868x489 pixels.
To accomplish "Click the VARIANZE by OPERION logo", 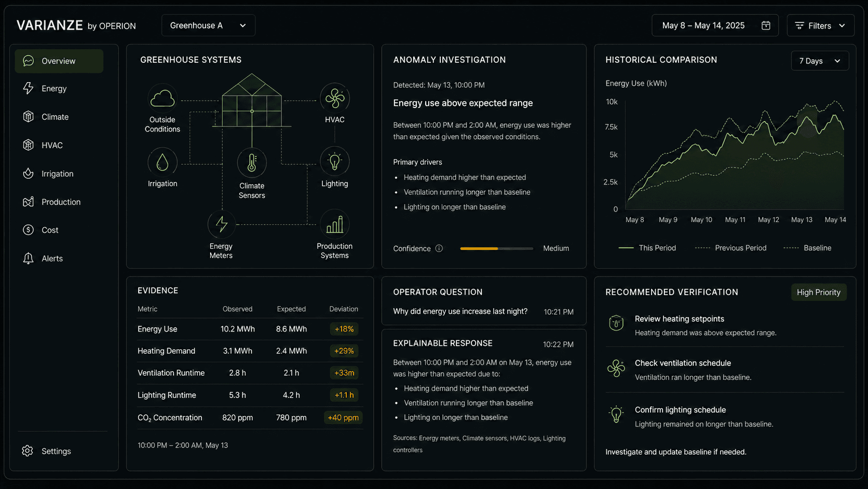I will [x=76, y=25].
